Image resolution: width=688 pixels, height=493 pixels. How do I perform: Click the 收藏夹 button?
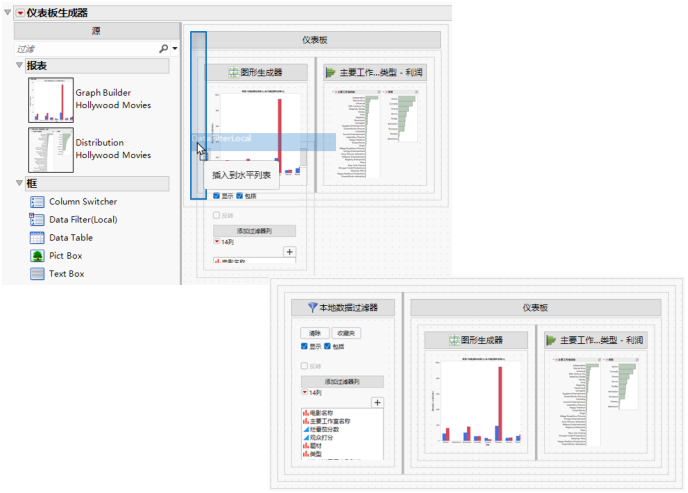tap(346, 333)
